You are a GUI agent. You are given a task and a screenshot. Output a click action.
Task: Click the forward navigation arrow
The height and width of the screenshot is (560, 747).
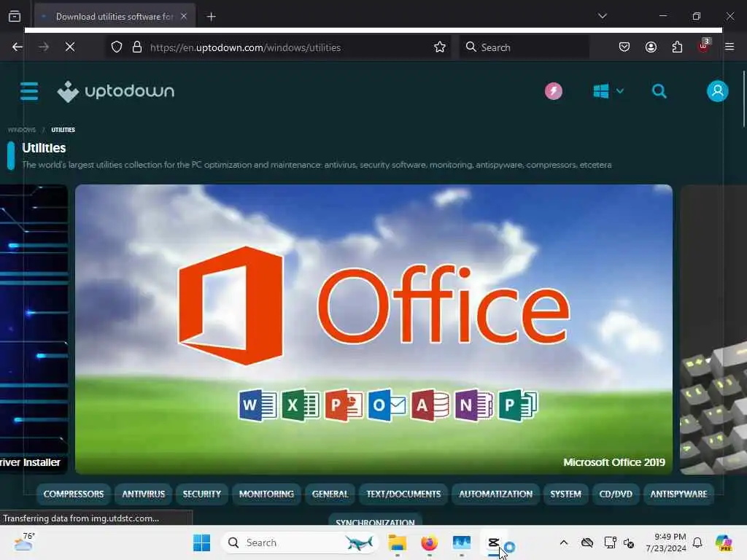(44, 47)
